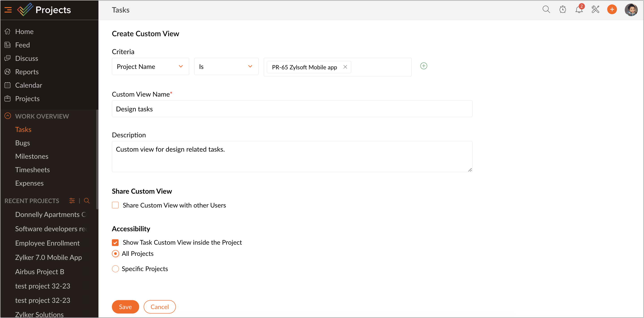Click the Reports icon in sidebar

click(8, 72)
